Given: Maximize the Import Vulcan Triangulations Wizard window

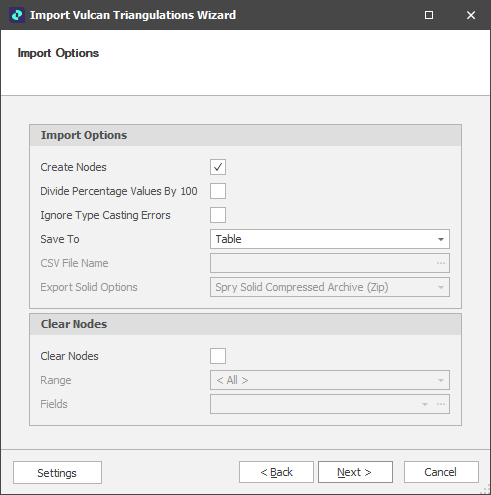Looking at the screenshot, I should pos(429,15).
